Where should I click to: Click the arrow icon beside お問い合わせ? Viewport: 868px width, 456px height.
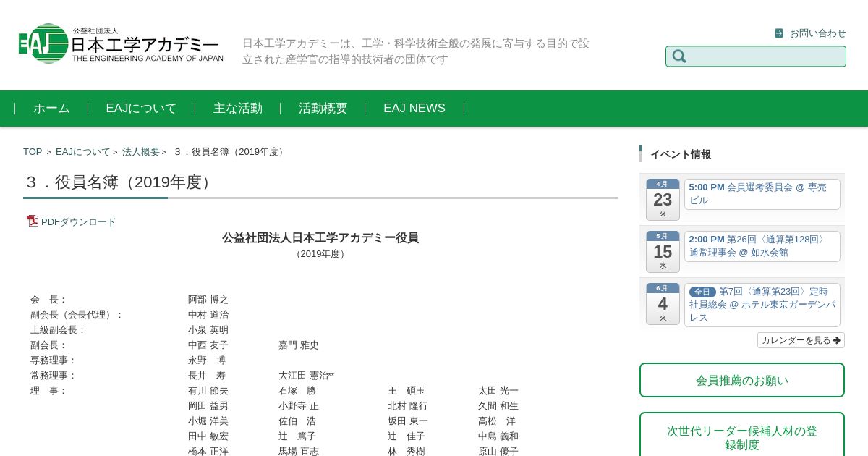(x=779, y=33)
